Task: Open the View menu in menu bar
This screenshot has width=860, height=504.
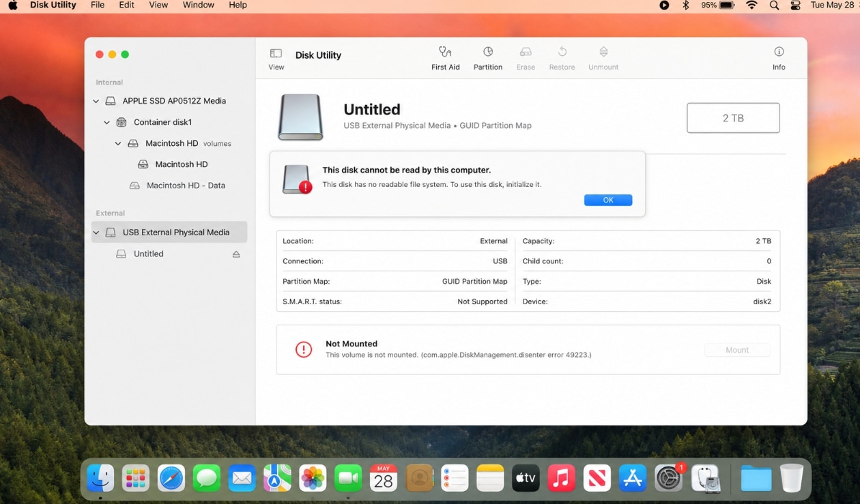Action: click(158, 5)
